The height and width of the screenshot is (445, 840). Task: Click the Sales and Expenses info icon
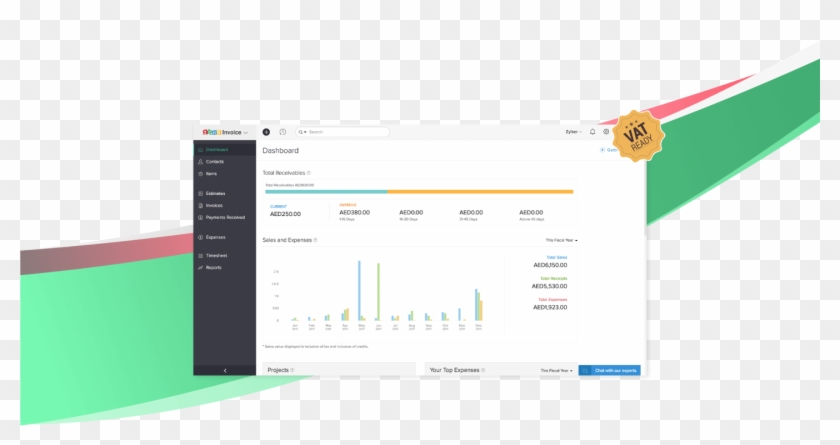click(x=316, y=240)
